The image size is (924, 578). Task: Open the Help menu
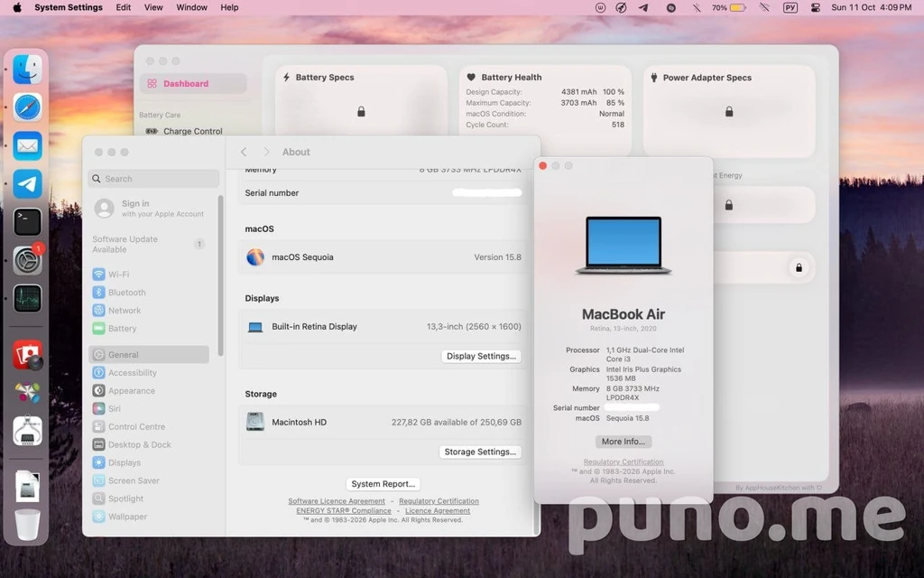point(229,7)
